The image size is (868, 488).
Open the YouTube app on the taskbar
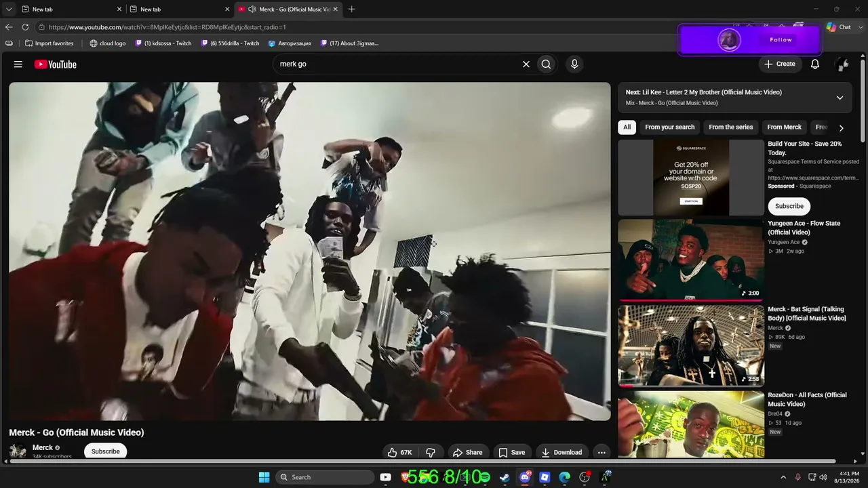pos(385,477)
